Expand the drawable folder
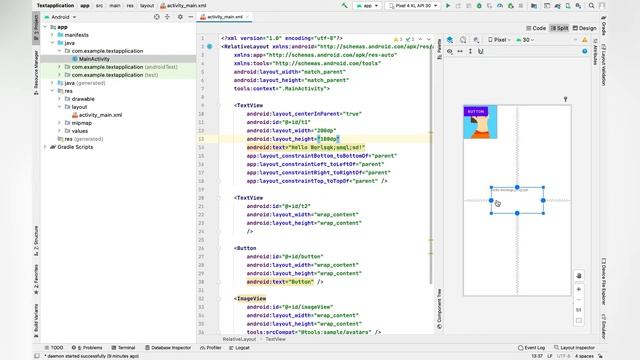640x360 pixels. (x=60, y=99)
